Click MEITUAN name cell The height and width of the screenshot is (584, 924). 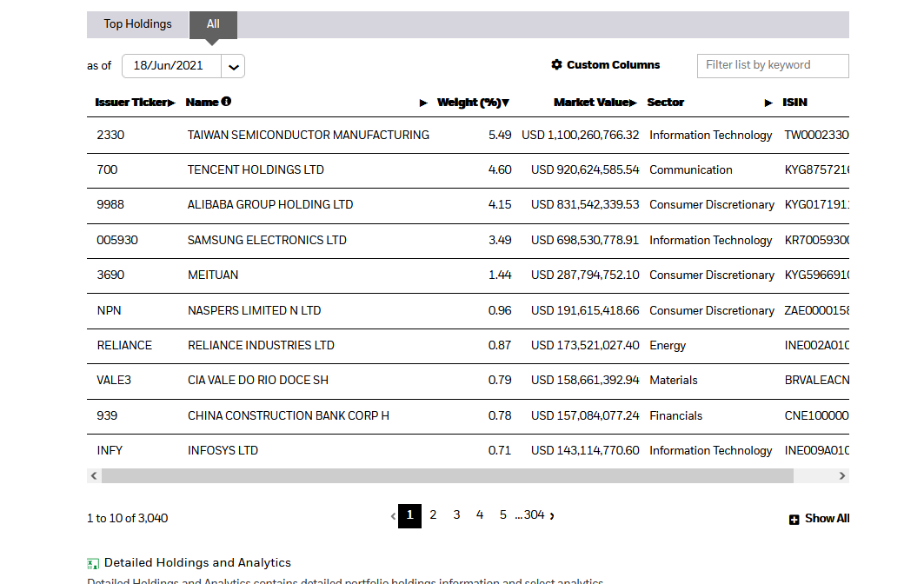213,275
